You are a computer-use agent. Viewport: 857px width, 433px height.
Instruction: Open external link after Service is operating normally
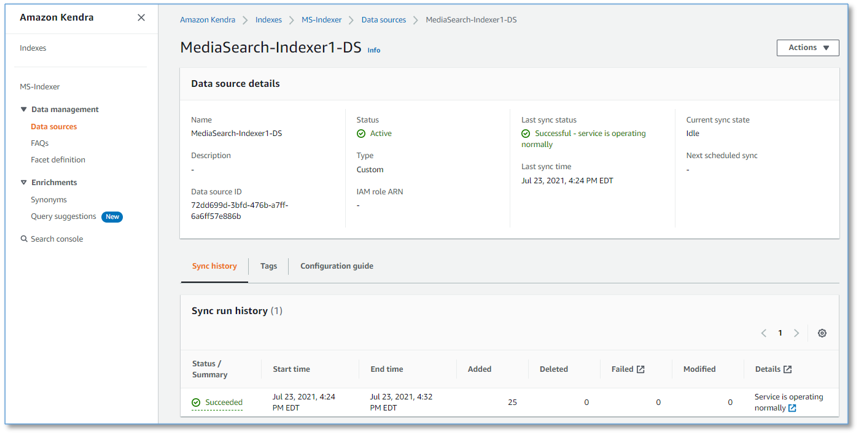click(792, 408)
